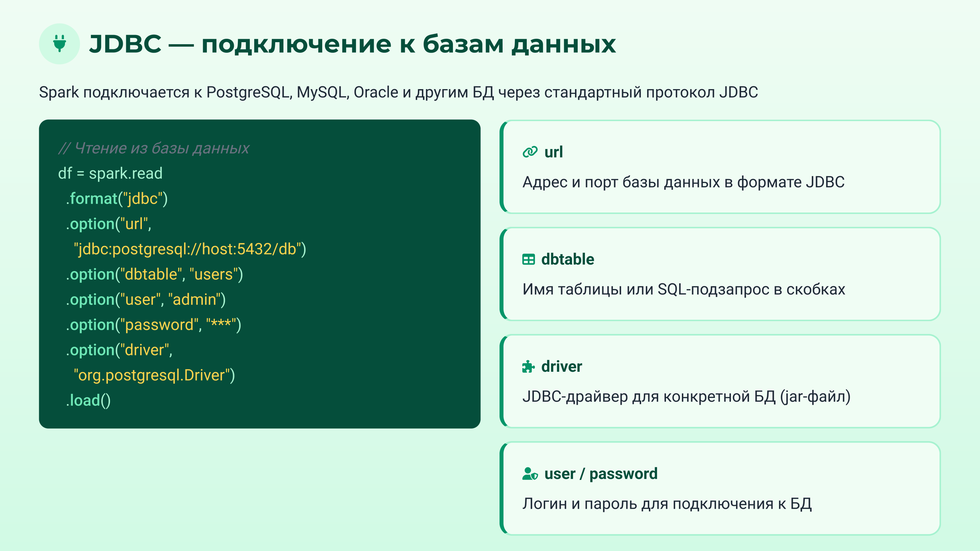Select the string "org.postgresql.Driver" in code

click(x=155, y=375)
